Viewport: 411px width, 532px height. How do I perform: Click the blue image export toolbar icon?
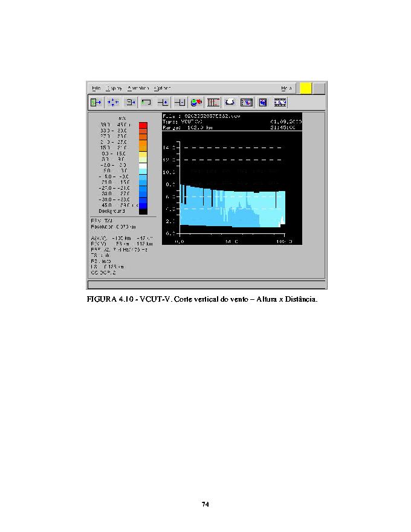(x=263, y=102)
